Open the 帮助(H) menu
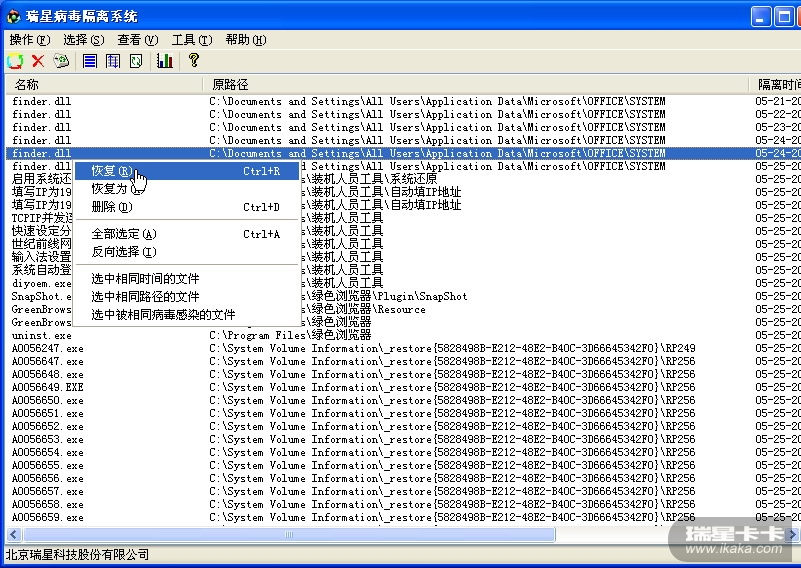The image size is (801, 568). click(x=246, y=40)
